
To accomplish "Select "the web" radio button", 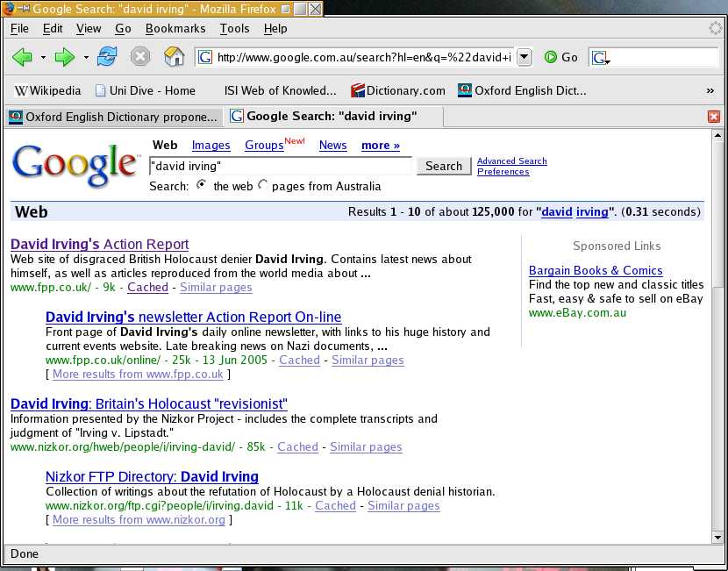I will point(202,185).
